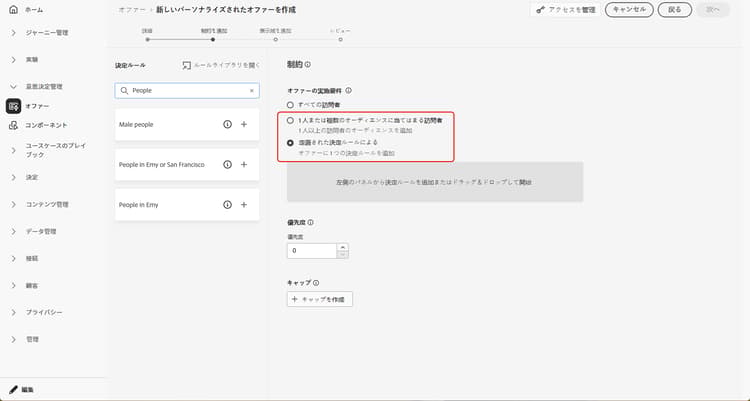Expand データ管理 in the sidebar

click(x=13, y=232)
